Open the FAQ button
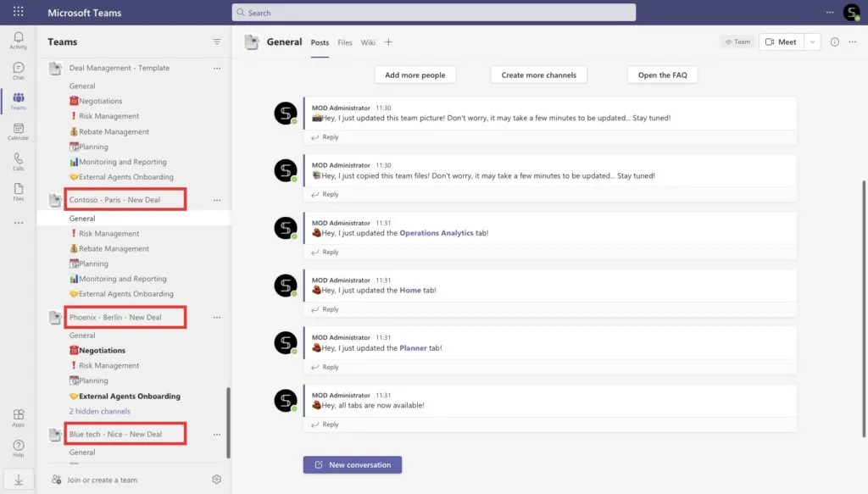 663,75
